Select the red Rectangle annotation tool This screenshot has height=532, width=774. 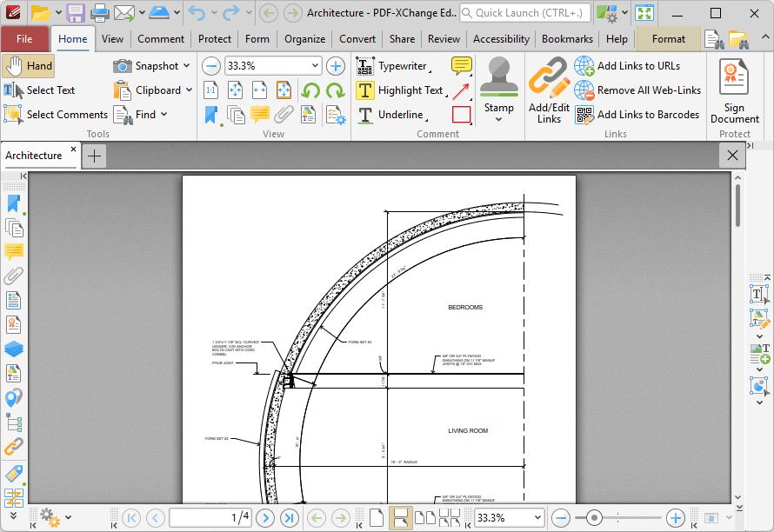(461, 115)
